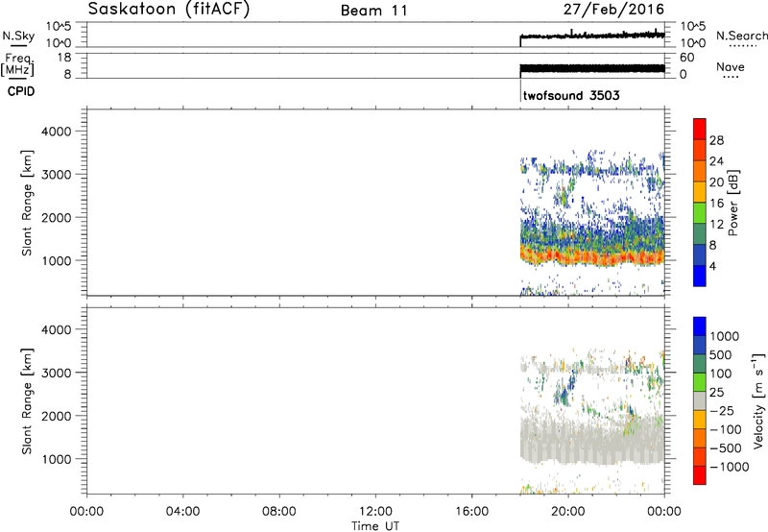Click the 'Slant Range [km]' label of power panel
768x532 pixels.
(27, 203)
